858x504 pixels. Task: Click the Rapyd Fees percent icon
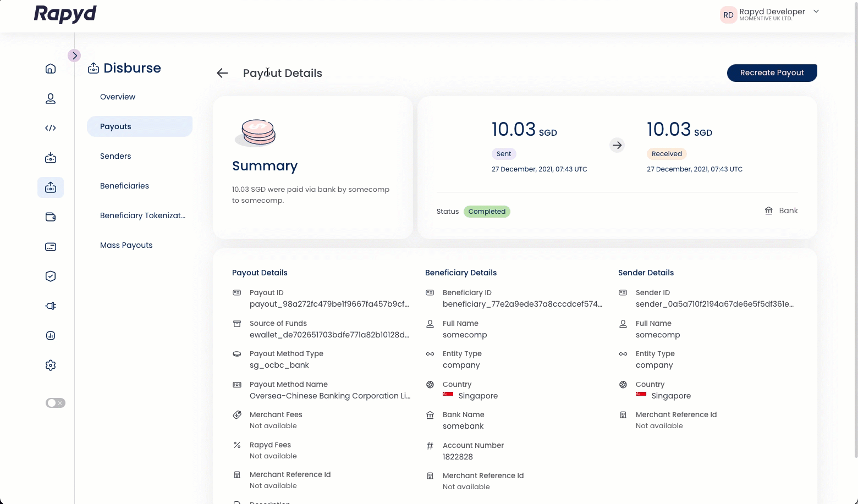click(x=237, y=445)
